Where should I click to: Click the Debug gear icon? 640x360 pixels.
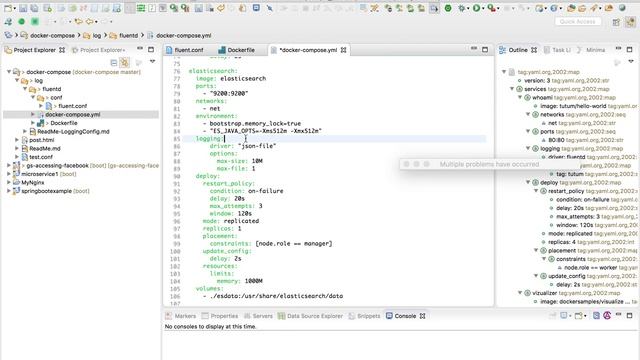click(462, 8)
